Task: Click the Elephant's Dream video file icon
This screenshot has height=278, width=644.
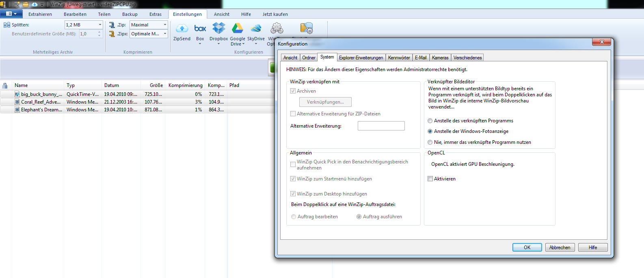Action: point(17,110)
